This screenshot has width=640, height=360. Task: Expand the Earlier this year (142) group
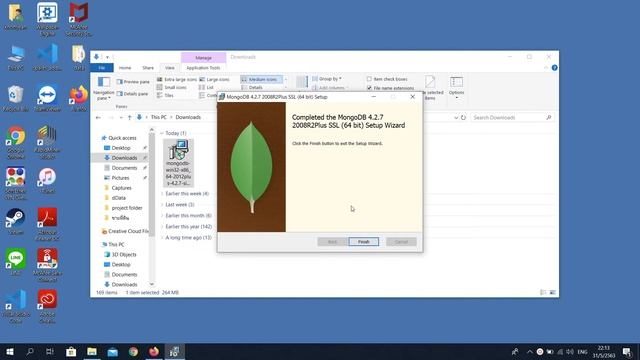coord(162,227)
